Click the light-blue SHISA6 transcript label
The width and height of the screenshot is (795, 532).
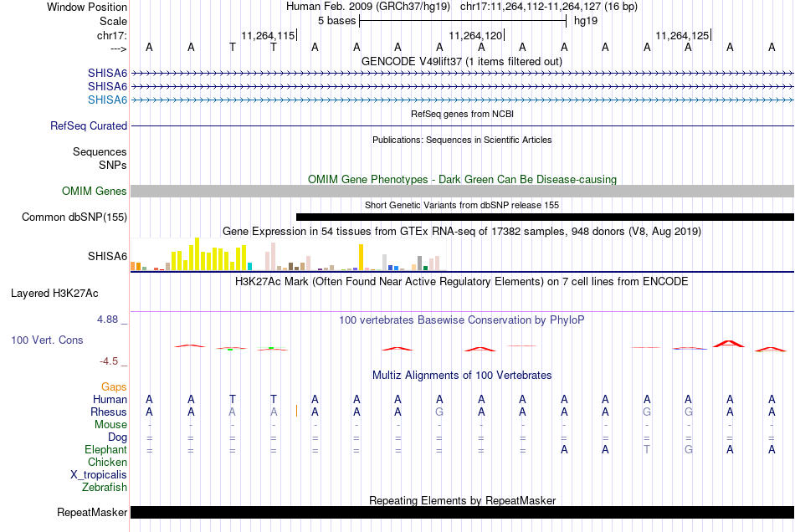(107, 100)
